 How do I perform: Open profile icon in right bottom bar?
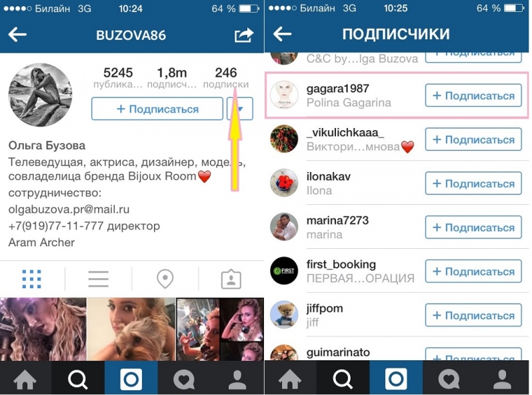pos(502,379)
